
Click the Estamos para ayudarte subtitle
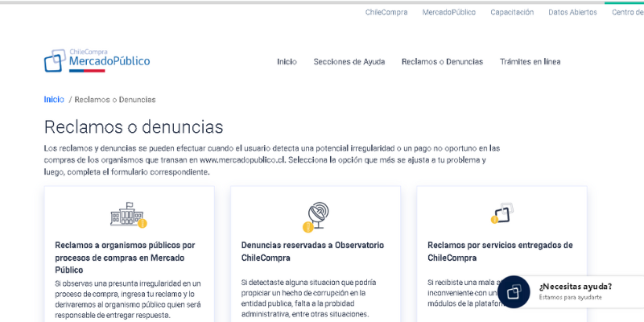[x=571, y=297]
